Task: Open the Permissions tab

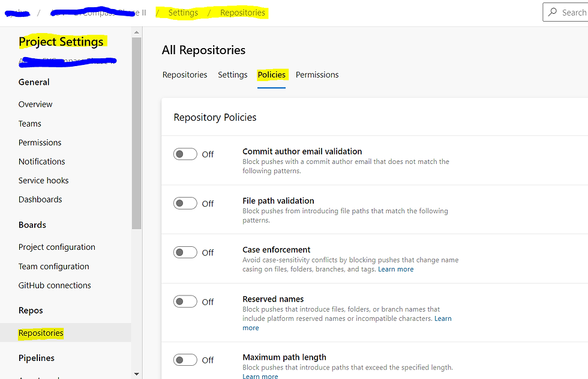Action: (317, 74)
